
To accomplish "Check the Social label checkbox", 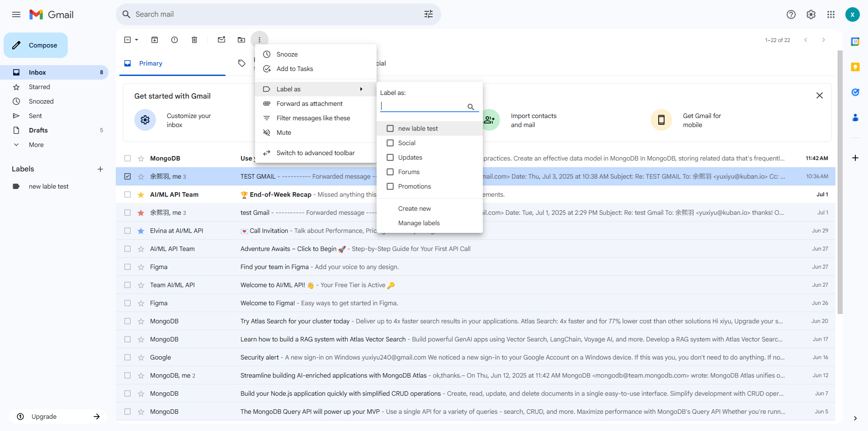I will point(390,143).
